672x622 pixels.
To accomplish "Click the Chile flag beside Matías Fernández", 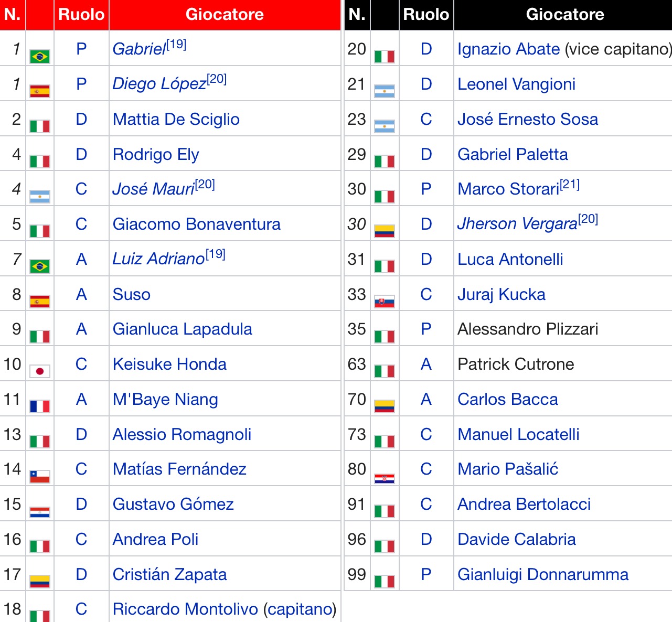I will [x=40, y=476].
